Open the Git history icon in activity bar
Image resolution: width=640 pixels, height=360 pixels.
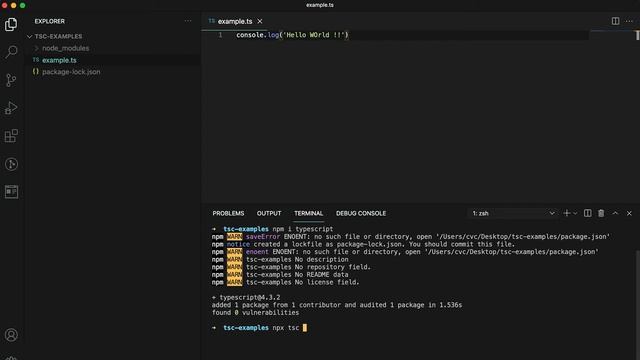click(x=11, y=164)
